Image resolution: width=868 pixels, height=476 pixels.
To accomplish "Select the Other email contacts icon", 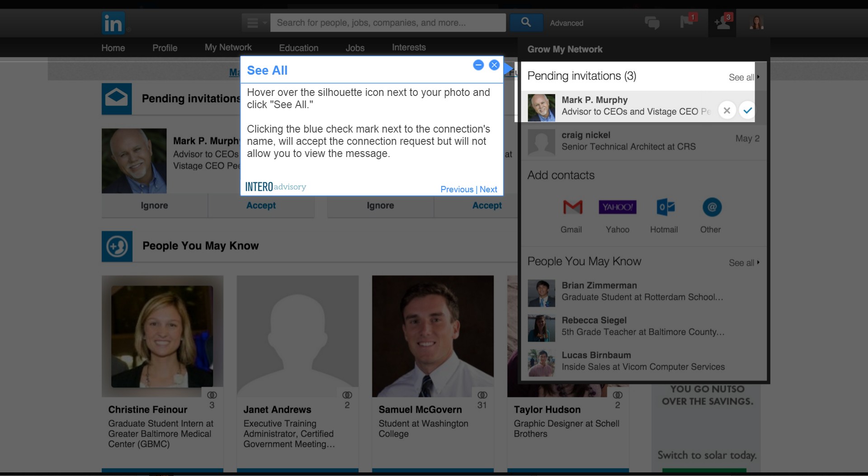I will click(712, 207).
